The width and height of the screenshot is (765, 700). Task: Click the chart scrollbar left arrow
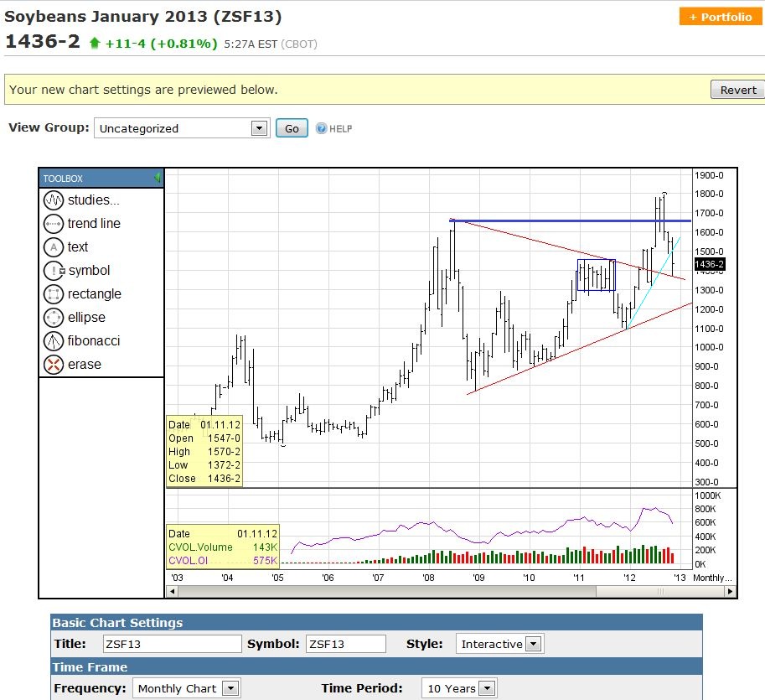click(x=172, y=591)
